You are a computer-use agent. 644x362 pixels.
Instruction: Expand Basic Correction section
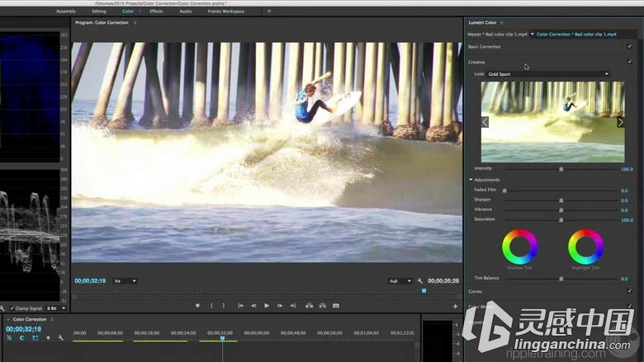pos(485,47)
